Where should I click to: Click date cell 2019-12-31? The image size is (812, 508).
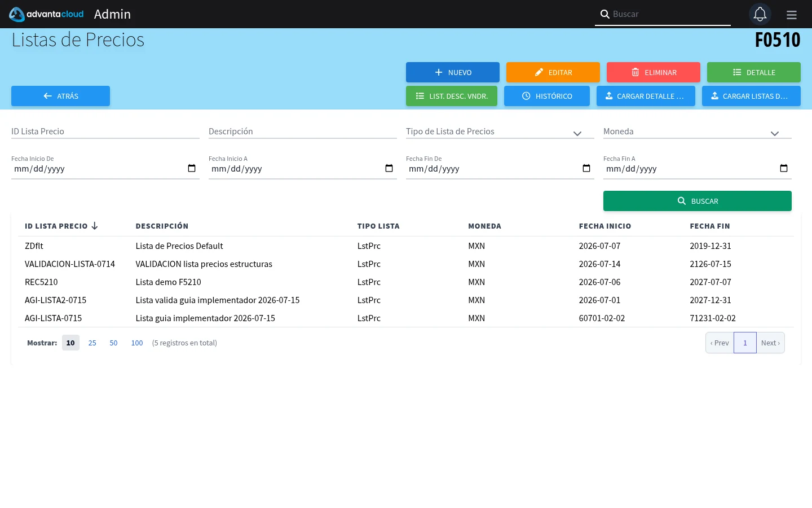point(710,246)
